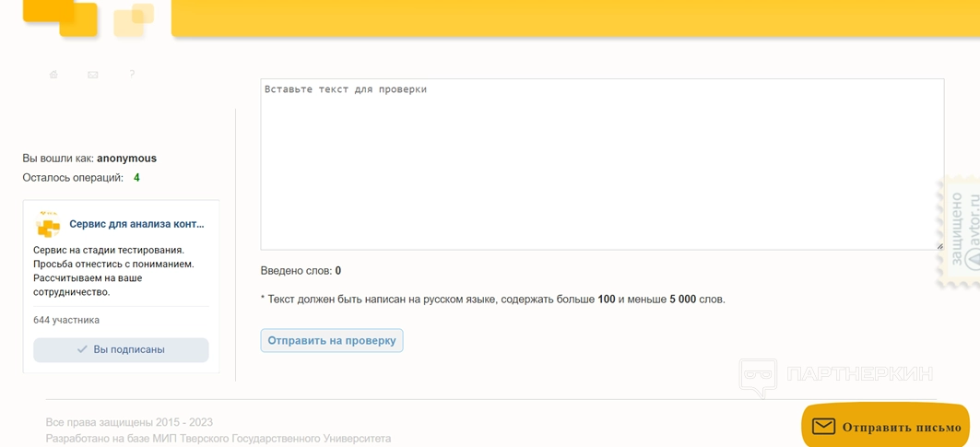Open the question mark help icon
The width and height of the screenshot is (980, 447).
tap(132, 74)
